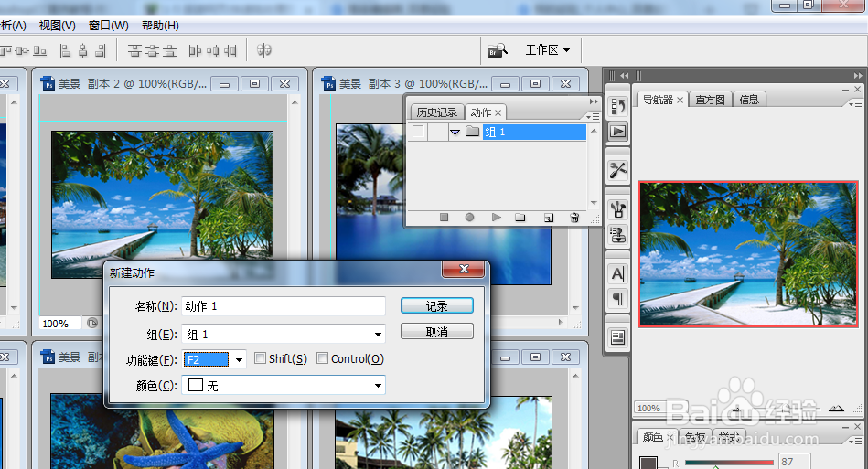Screen dimensions: 868x469
Task: Click status icon beside 副本 2 zoom field
Action: point(92,323)
